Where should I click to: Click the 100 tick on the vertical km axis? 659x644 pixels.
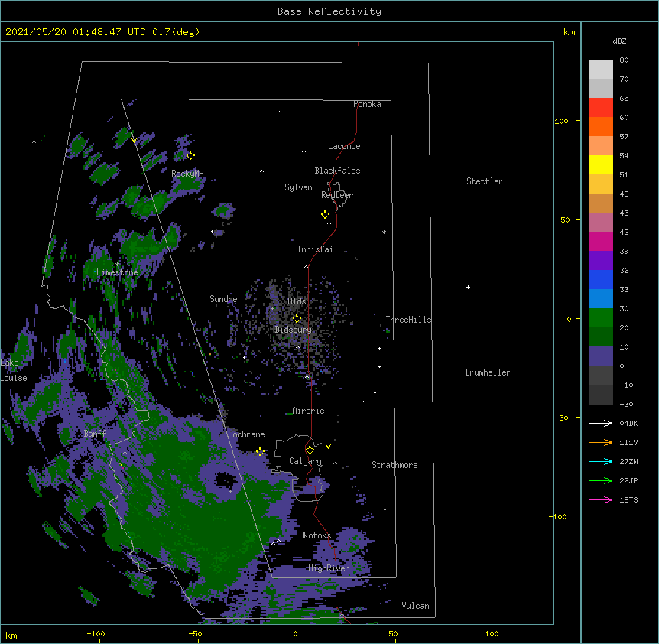pyautogui.click(x=561, y=121)
